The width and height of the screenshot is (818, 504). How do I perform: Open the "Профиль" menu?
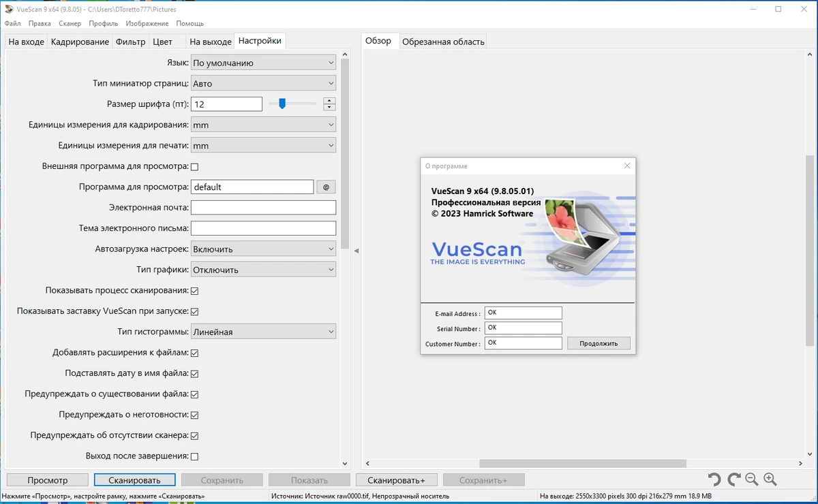pos(104,23)
